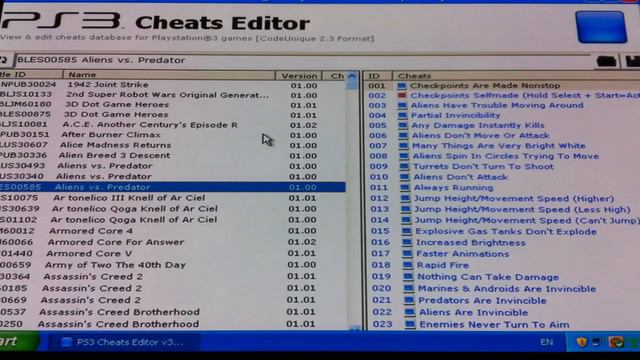640x360 pixels.
Task: Click the icon for Predators Are Invincible
Action: 409,300
